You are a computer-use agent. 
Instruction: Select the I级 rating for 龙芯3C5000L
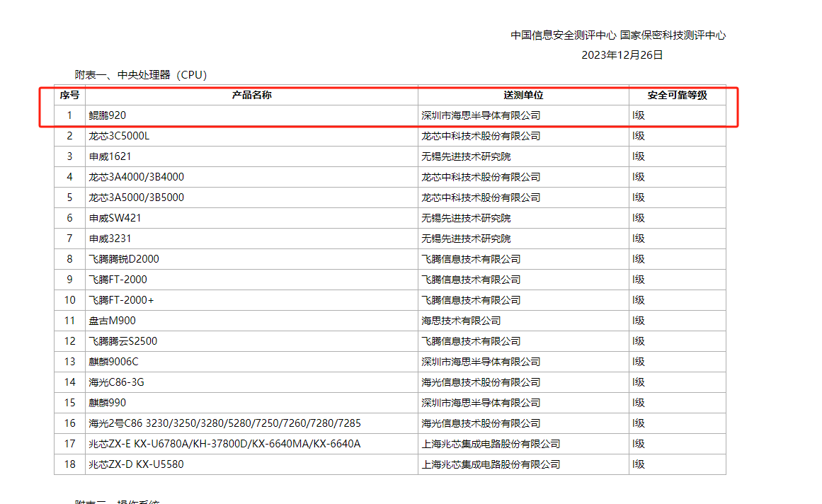(x=639, y=136)
